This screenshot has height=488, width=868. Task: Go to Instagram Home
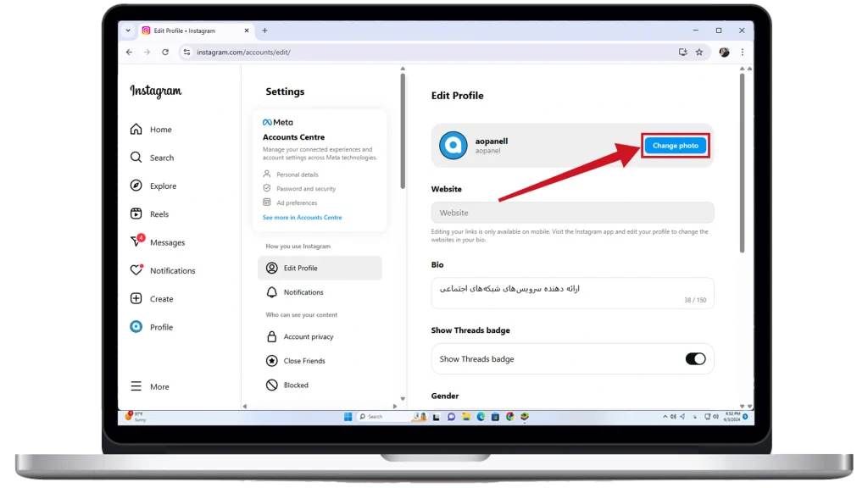point(151,130)
